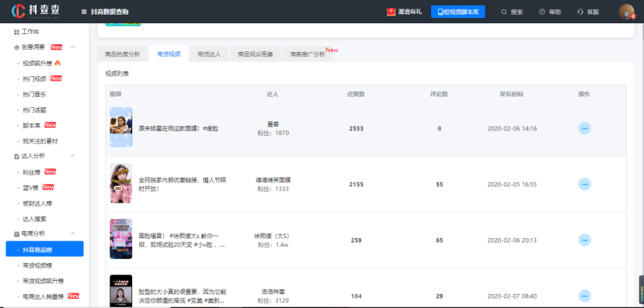Open the 淘客推广分析 tab
644x308 pixels.
(x=307, y=54)
